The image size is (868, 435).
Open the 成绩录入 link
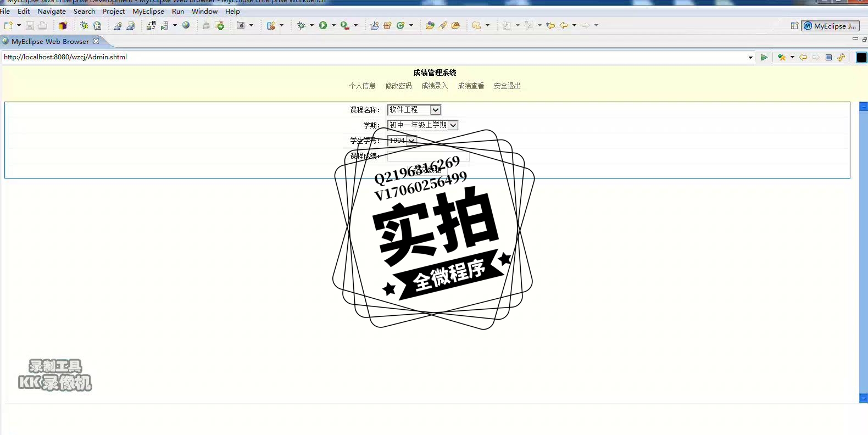point(435,86)
